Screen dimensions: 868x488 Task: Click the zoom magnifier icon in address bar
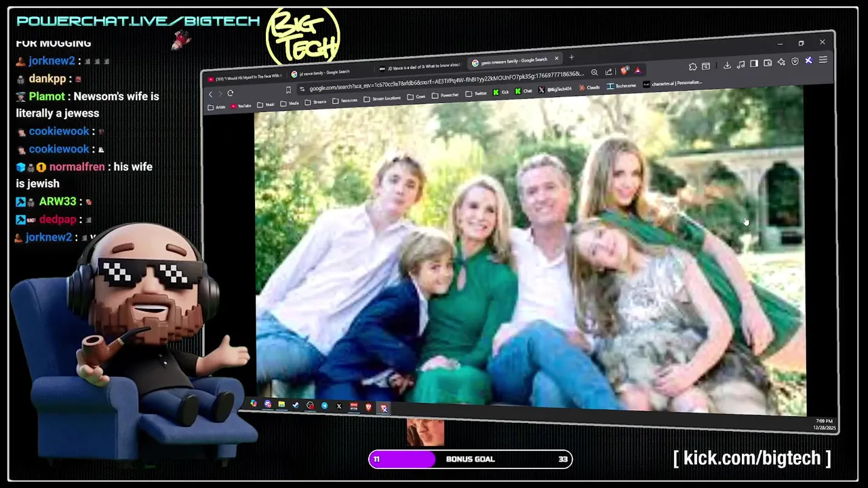[595, 73]
